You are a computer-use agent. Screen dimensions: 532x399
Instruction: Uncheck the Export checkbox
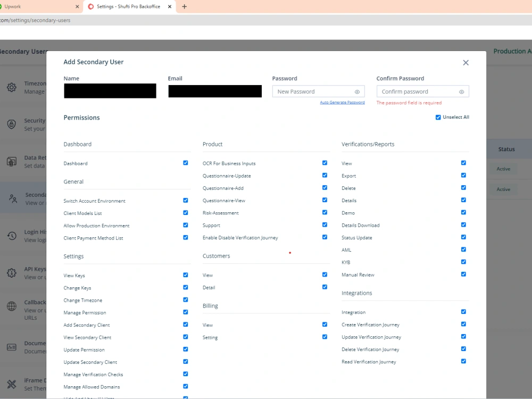pyautogui.click(x=463, y=176)
